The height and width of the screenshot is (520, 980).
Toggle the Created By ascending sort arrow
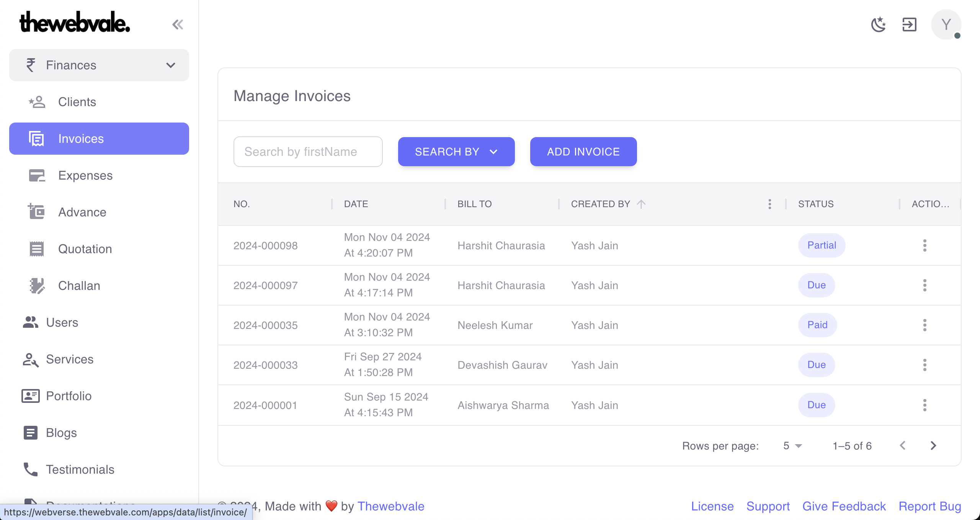point(641,204)
